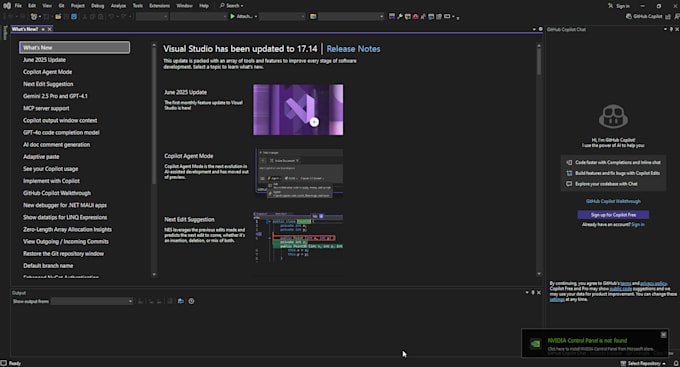
Task: Click the red warning toolbar icon
Action: (x=415, y=16)
